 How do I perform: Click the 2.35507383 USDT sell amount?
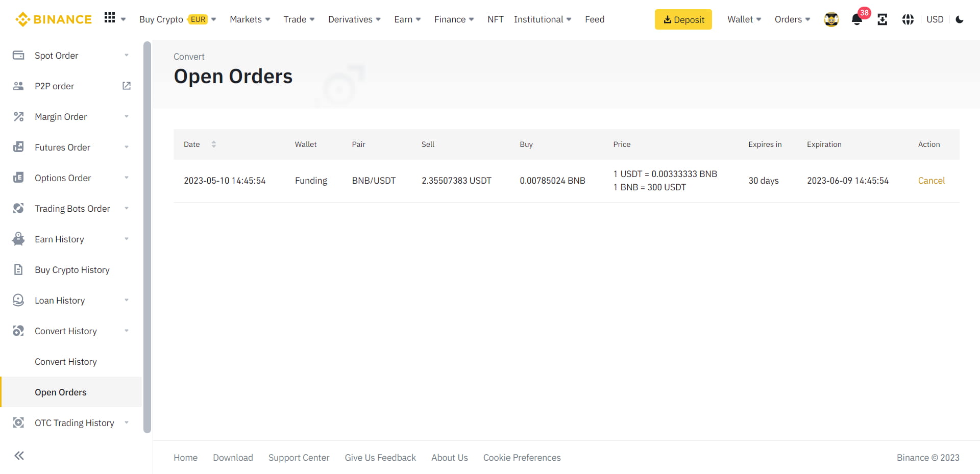click(x=456, y=181)
